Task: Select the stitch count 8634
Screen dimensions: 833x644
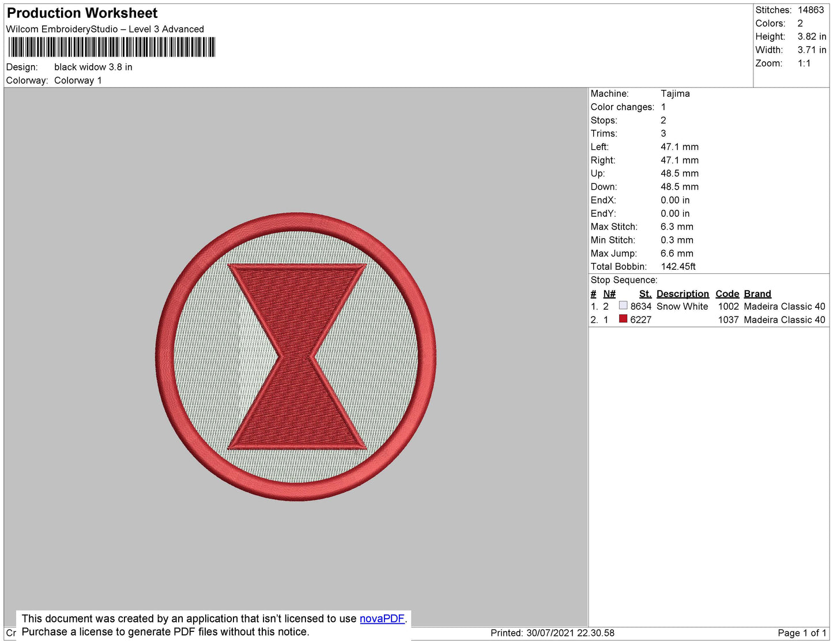Action: [640, 307]
